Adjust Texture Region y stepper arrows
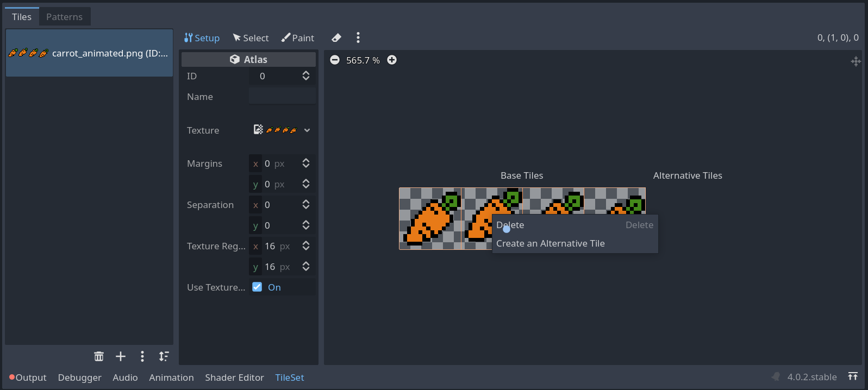Screen dimensions: 868x390 (306, 267)
